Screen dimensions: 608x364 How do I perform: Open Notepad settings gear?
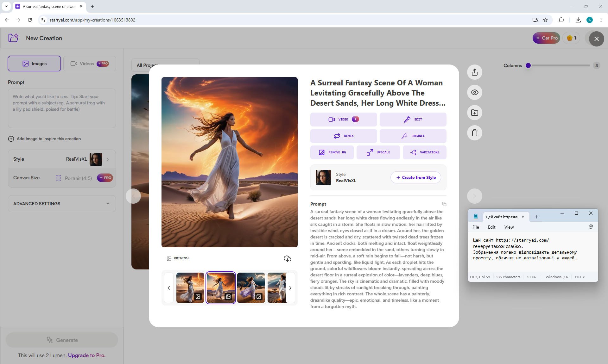tap(591, 227)
